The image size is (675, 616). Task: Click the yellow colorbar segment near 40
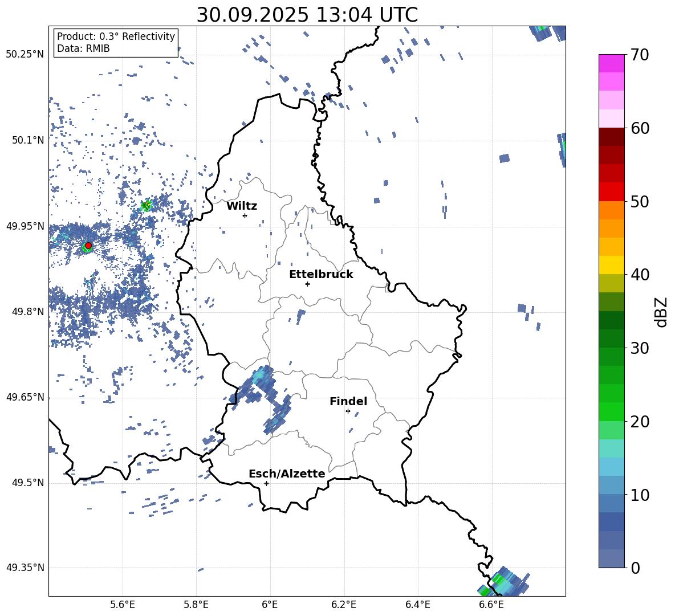(x=611, y=265)
